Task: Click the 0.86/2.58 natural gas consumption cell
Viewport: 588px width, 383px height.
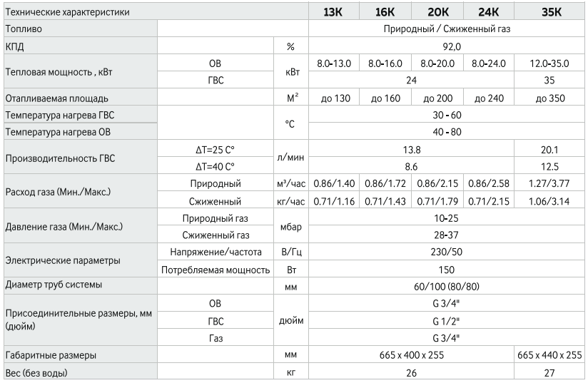Action: [489, 184]
